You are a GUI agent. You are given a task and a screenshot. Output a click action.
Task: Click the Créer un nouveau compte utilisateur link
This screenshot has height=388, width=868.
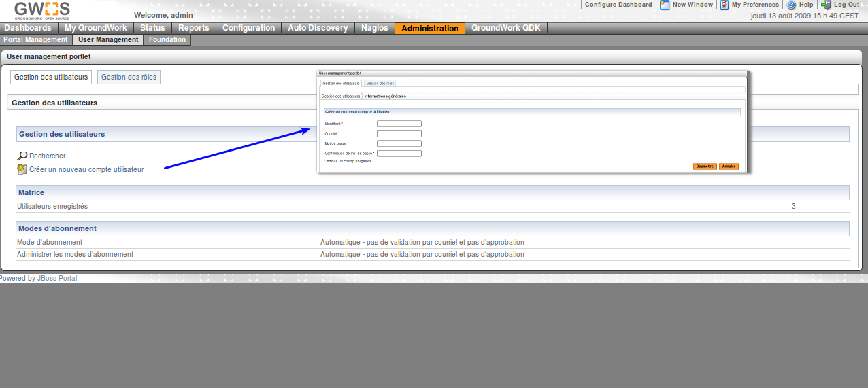86,169
